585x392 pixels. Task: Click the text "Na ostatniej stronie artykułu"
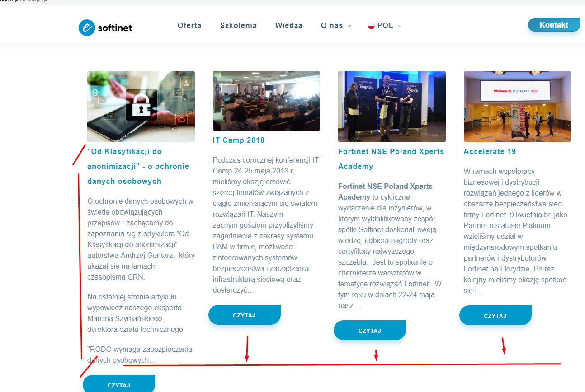coord(132,297)
